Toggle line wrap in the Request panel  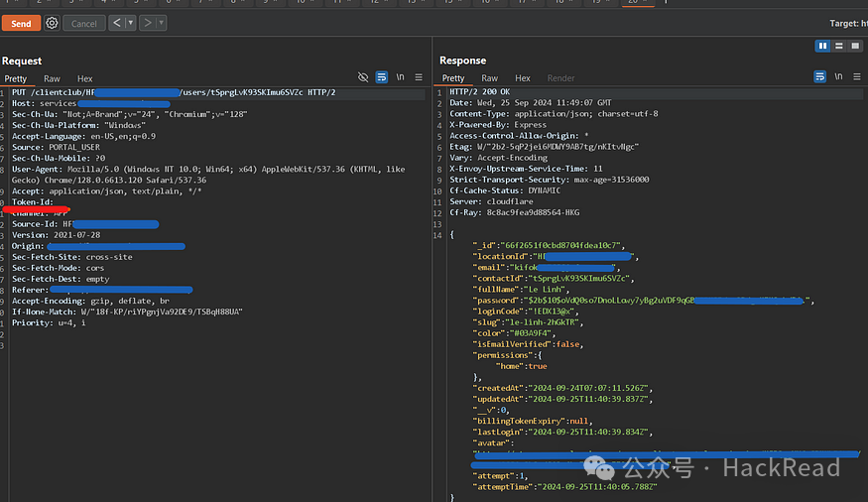point(381,77)
